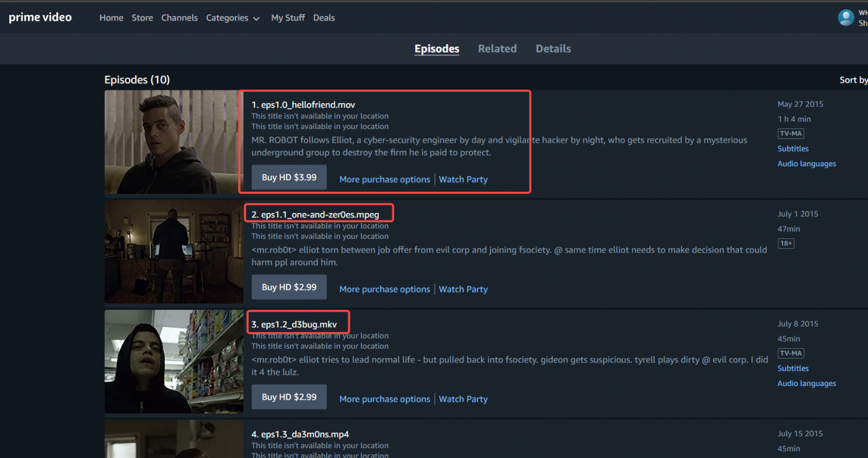868x458 pixels.
Task: Expand the Categories dropdown
Action: [232, 18]
